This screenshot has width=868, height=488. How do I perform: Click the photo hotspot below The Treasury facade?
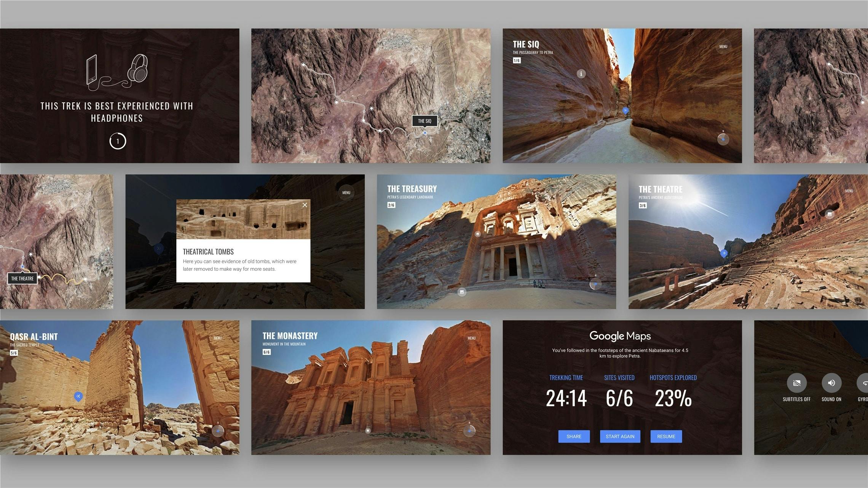462,292
